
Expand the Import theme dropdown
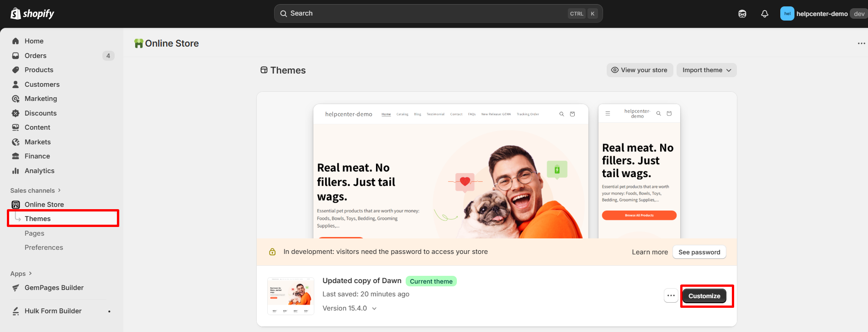tap(706, 70)
